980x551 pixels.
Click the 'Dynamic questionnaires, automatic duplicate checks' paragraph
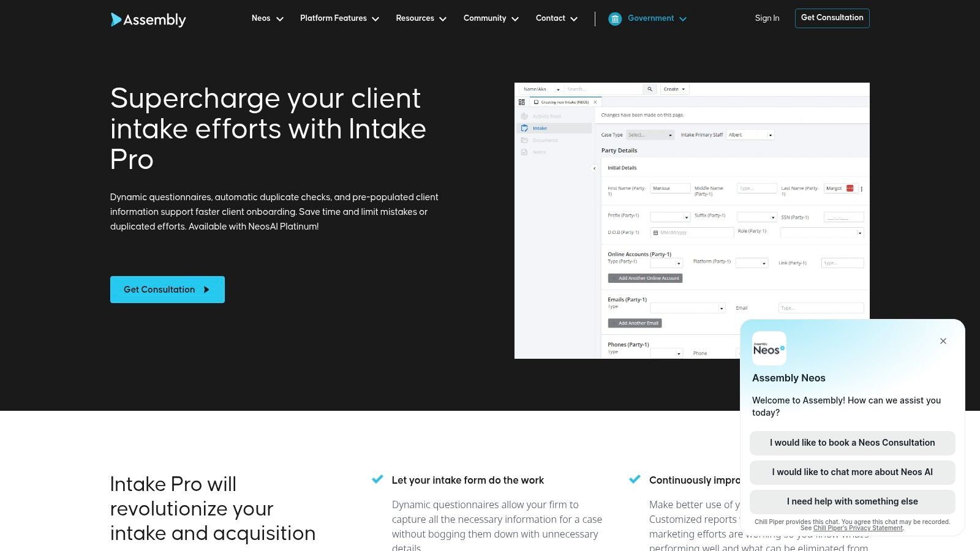tap(274, 212)
